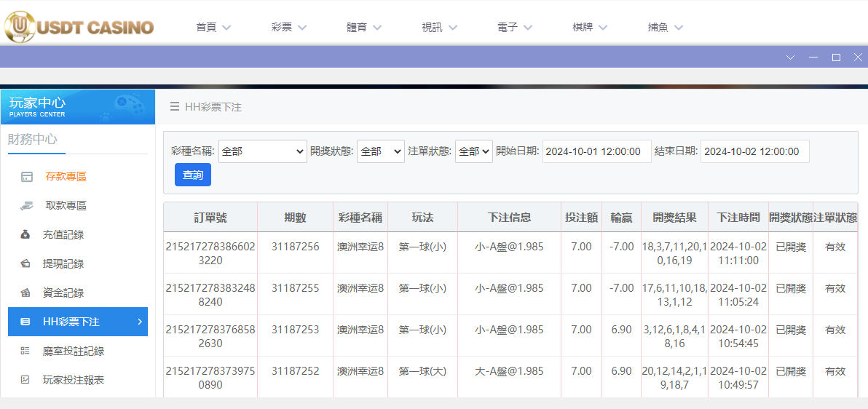868x409 pixels.
Task: Open the 電子 electronic games menu
Action: click(515, 27)
